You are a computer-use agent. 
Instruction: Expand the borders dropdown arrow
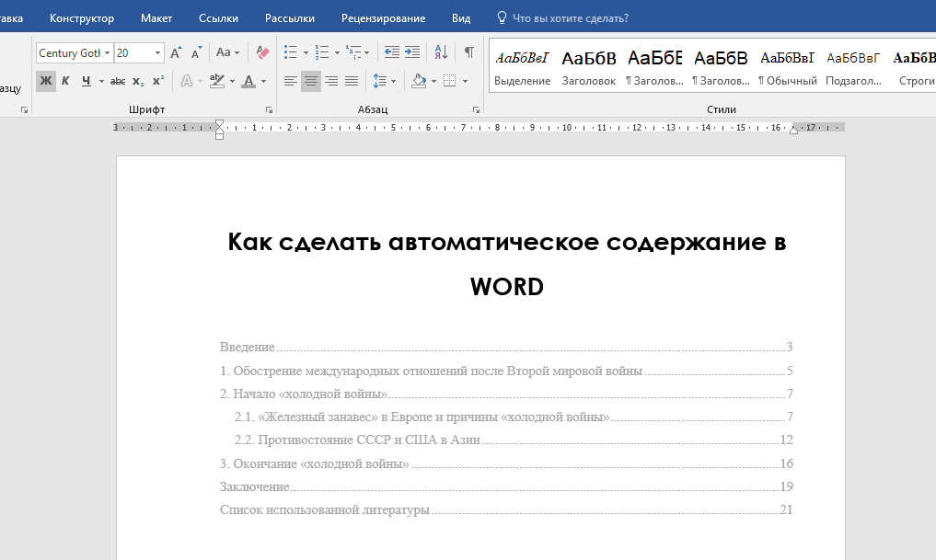coord(465,81)
